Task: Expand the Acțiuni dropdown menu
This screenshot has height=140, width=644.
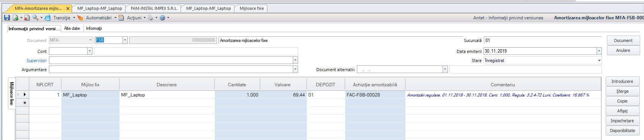Action: click(x=145, y=18)
